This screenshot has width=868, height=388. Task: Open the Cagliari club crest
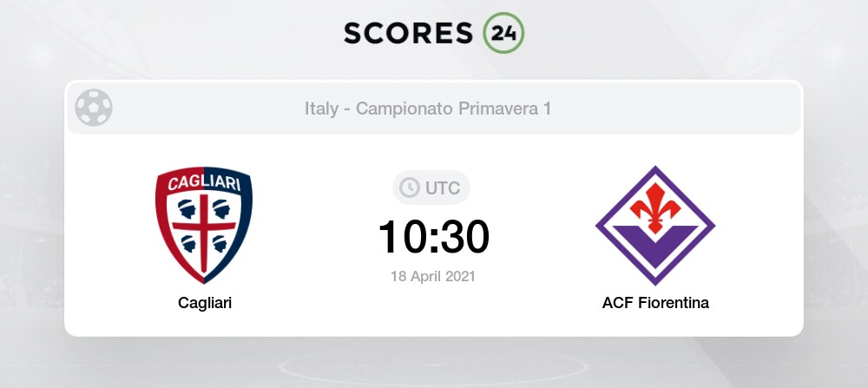(x=204, y=226)
